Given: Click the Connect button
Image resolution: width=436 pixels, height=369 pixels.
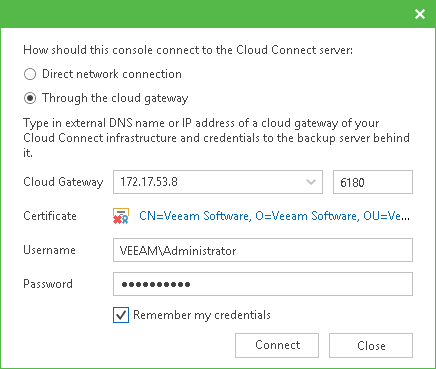Looking at the screenshot, I should pos(277,345).
